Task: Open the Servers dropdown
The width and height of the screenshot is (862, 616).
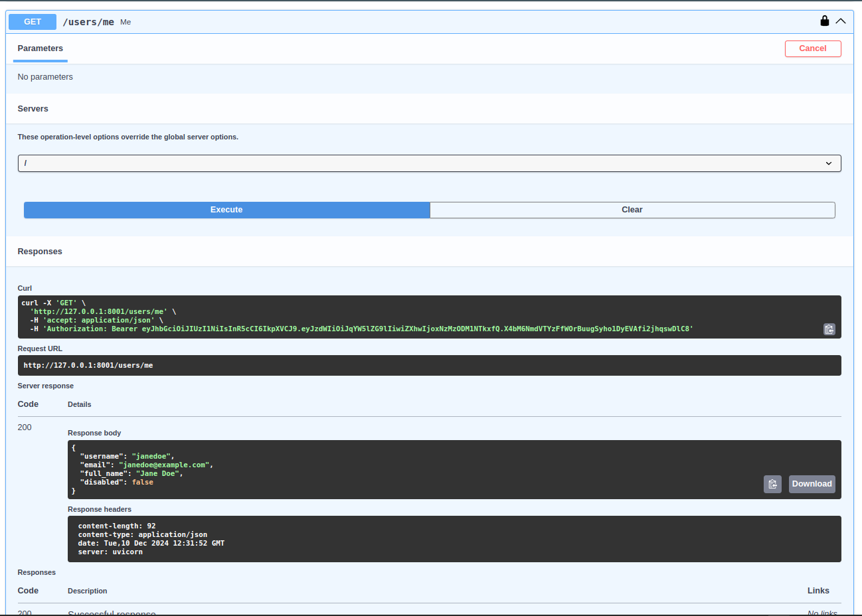Action: (x=430, y=163)
